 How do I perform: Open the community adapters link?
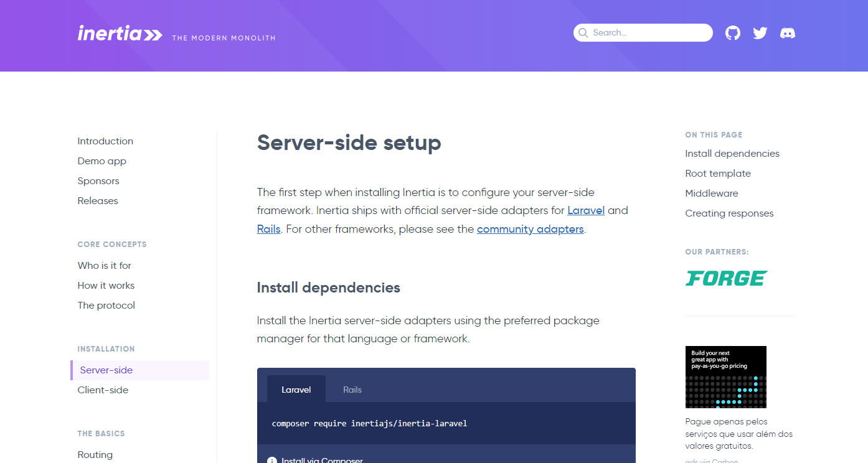click(530, 229)
